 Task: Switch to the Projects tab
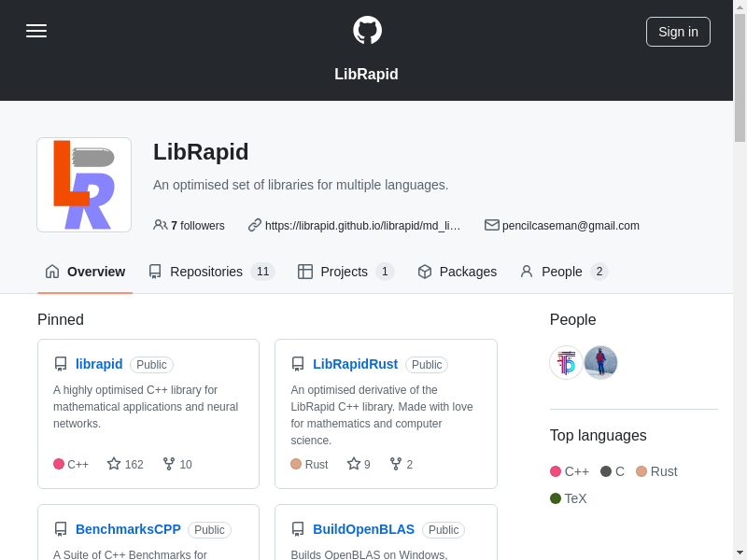coord(345,272)
